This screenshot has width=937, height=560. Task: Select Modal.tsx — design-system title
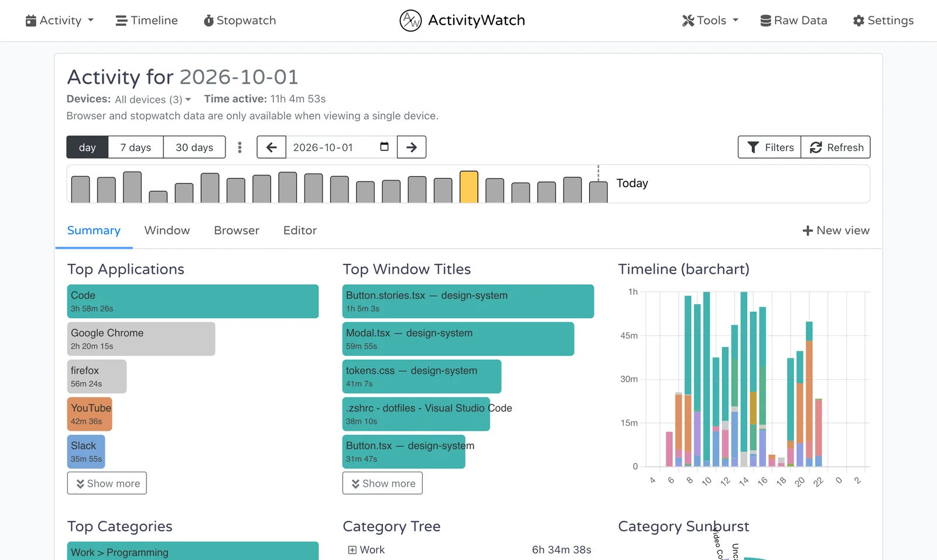pos(458,339)
